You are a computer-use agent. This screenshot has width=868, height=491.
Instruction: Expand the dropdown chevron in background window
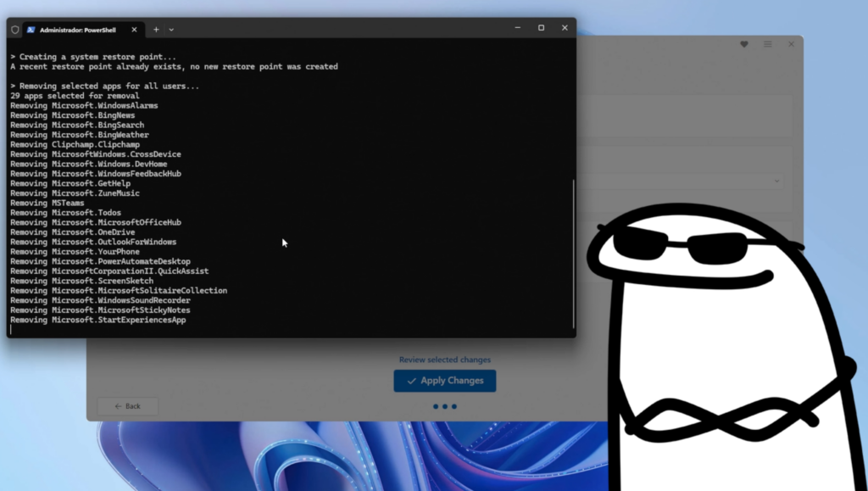pos(776,181)
